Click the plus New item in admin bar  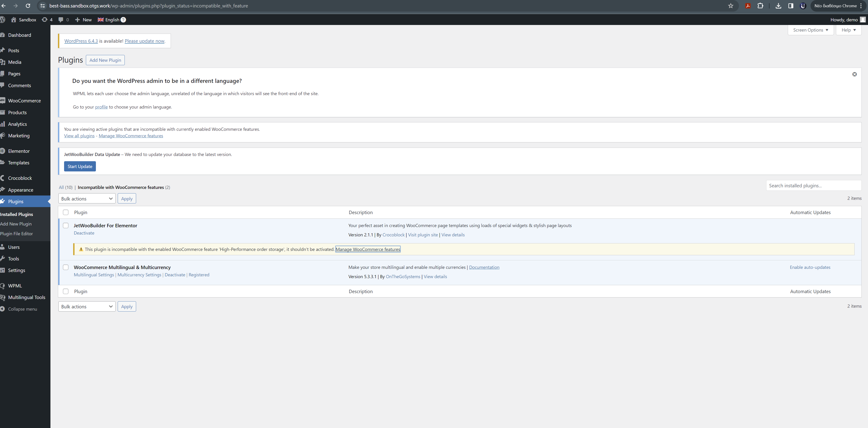click(83, 20)
